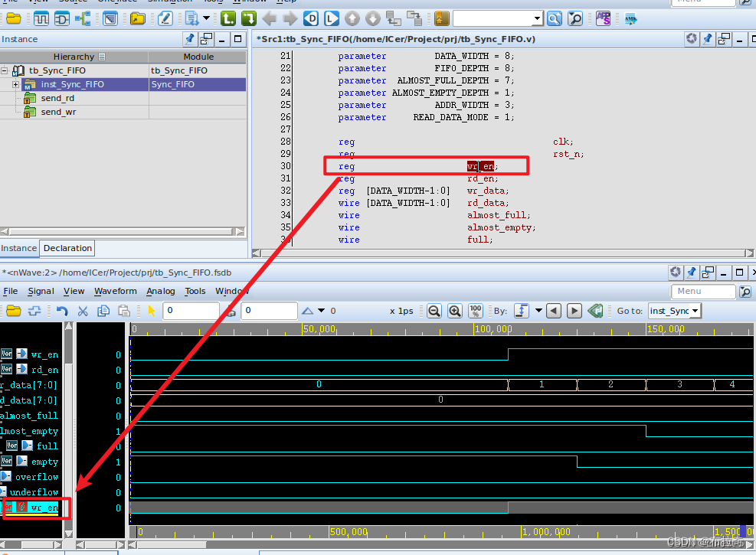Open nWave View menu

pyautogui.click(x=74, y=291)
